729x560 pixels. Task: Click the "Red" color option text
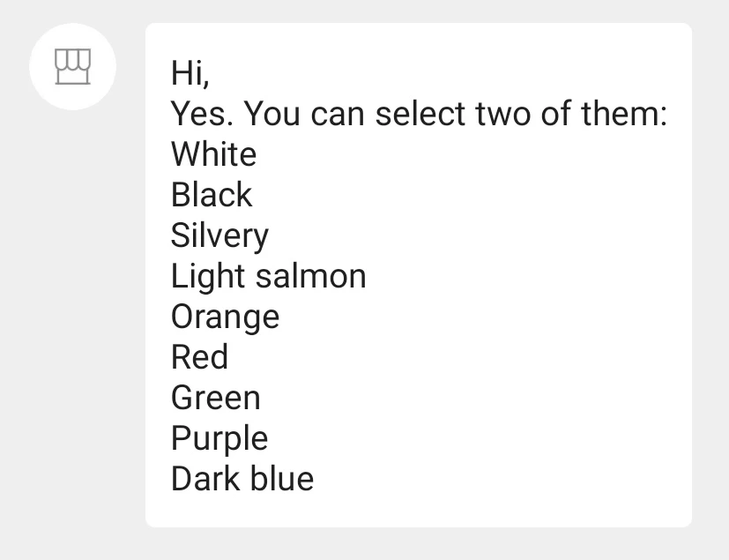pyautogui.click(x=200, y=357)
